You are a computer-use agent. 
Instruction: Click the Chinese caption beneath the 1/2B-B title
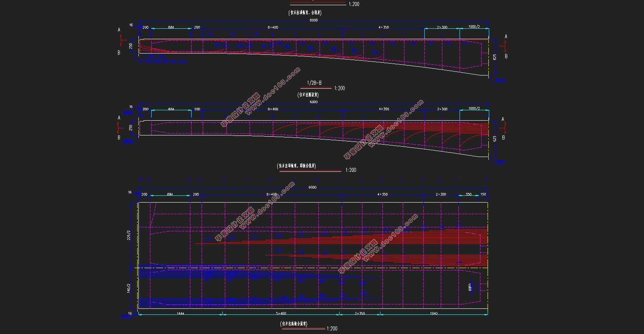click(308, 95)
